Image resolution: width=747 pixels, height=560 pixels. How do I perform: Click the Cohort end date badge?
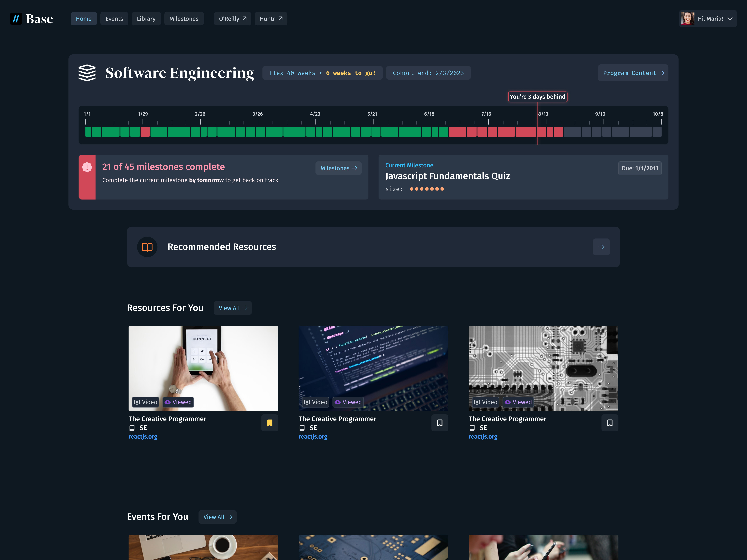tap(428, 73)
